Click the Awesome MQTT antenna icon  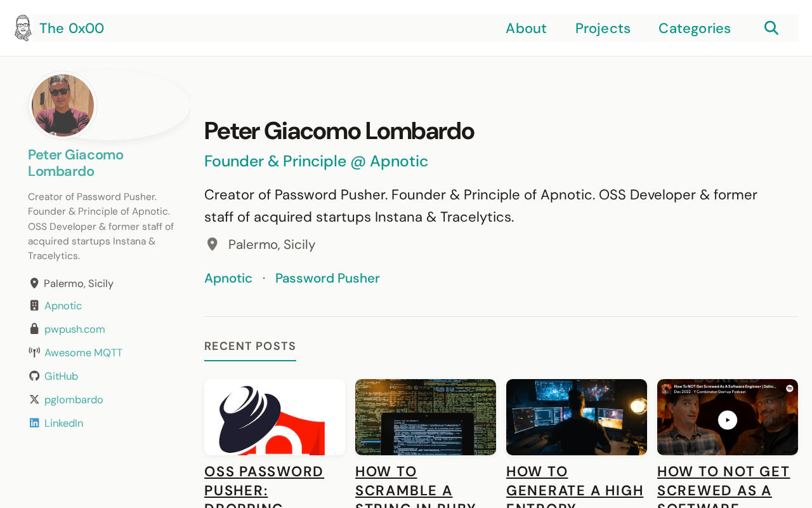[x=34, y=352]
